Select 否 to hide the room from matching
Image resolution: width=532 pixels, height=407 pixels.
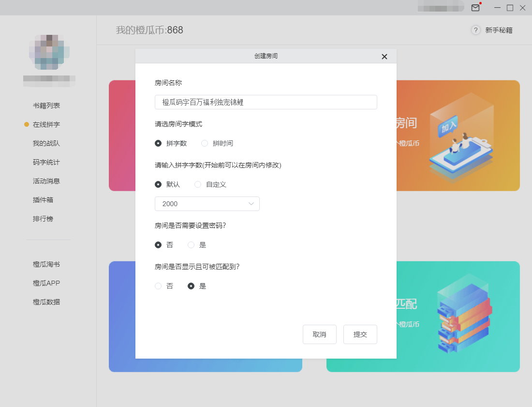tap(158, 286)
